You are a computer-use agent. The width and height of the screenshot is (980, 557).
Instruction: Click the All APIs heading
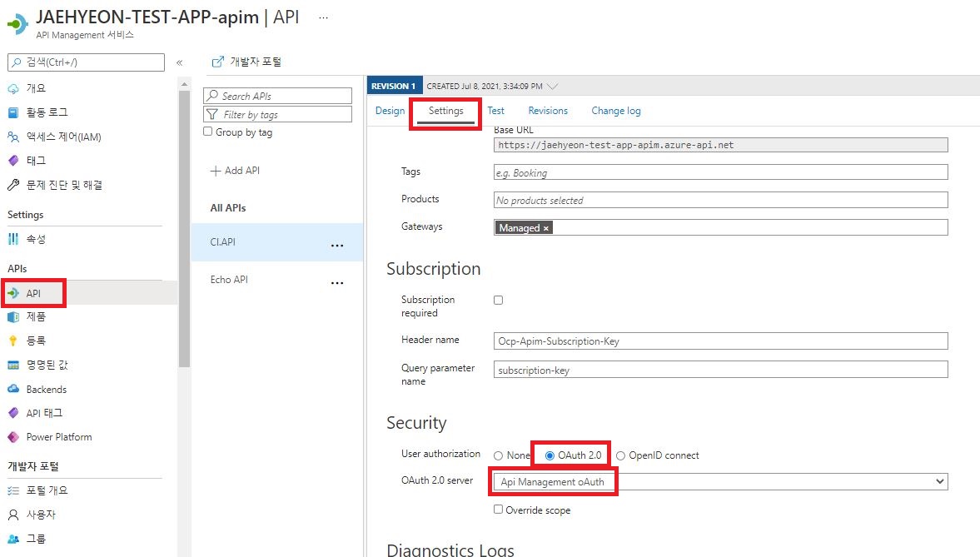click(228, 207)
